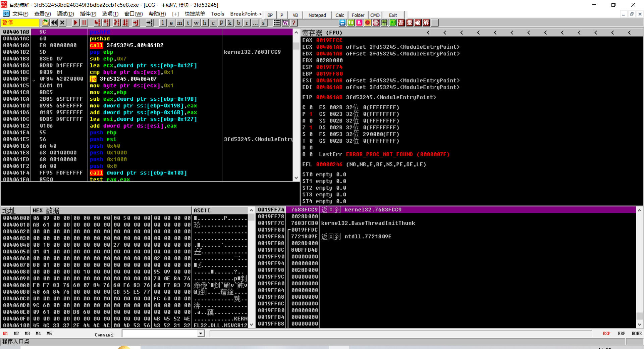644x349 pixels.
Task: Click the green up-down arrows plugin icon
Action: click(x=351, y=22)
